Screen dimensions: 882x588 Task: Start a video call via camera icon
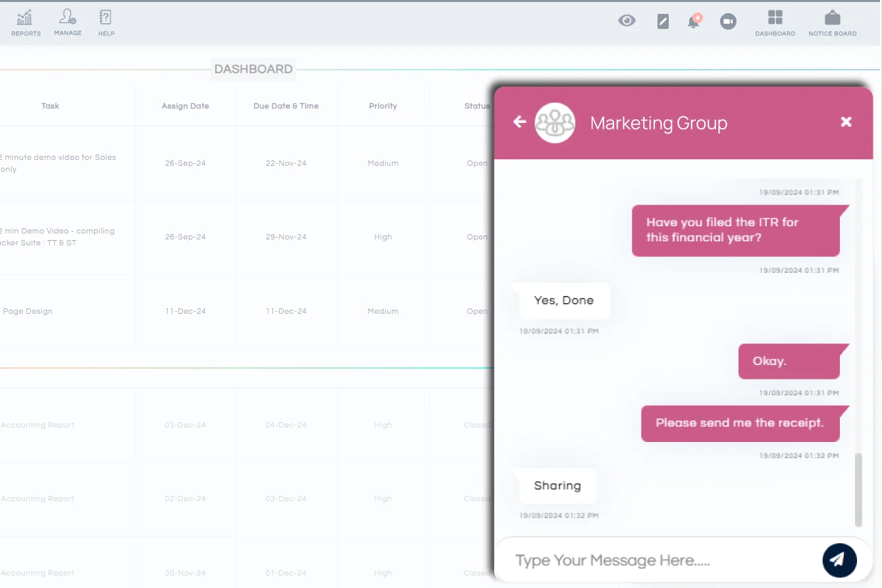(x=728, y=22)
